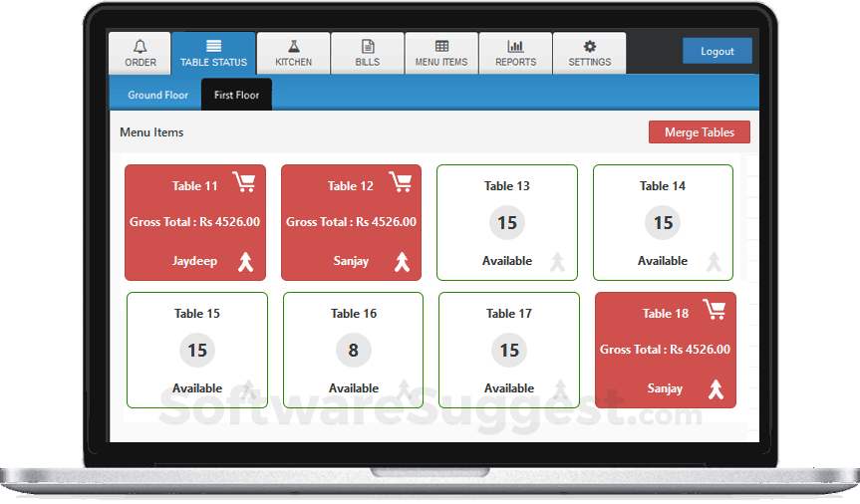This screenshot has width=860, height=504.
Task: Select the First Floor tab
Action: tap(236, 95)
